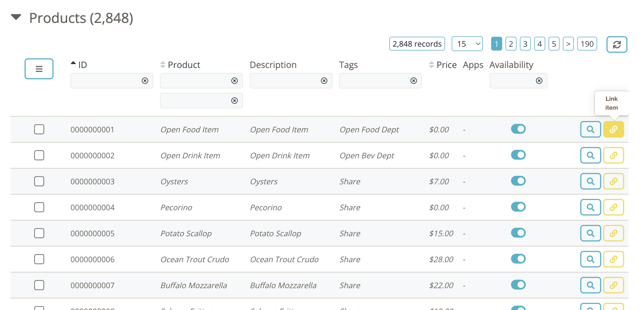The width and height of the screenshot is (644, 310).
Task: Toggle availability of Open Food Item
Action: pyautogui.click(x=518, y=129)
